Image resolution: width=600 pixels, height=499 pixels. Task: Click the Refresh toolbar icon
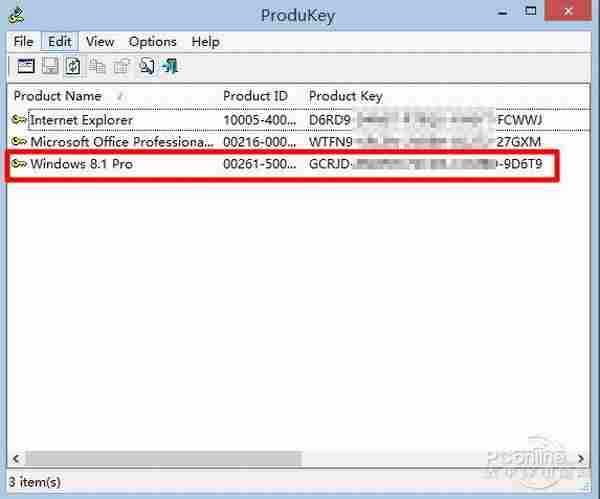(73, 66)
